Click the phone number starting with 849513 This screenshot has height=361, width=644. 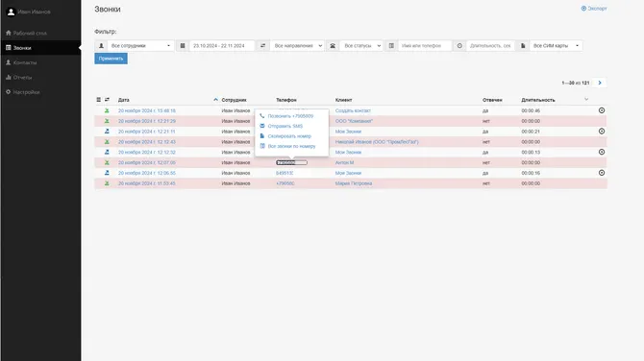tap(285, 173)
